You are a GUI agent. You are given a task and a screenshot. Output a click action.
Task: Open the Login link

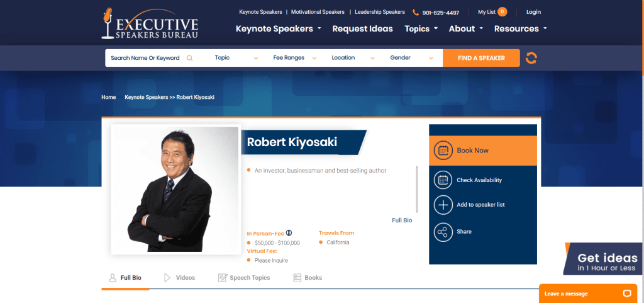point(533,12)
